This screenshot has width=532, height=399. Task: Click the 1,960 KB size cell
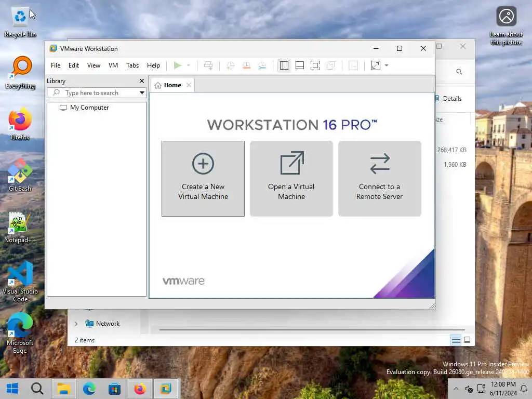(455, 165)
